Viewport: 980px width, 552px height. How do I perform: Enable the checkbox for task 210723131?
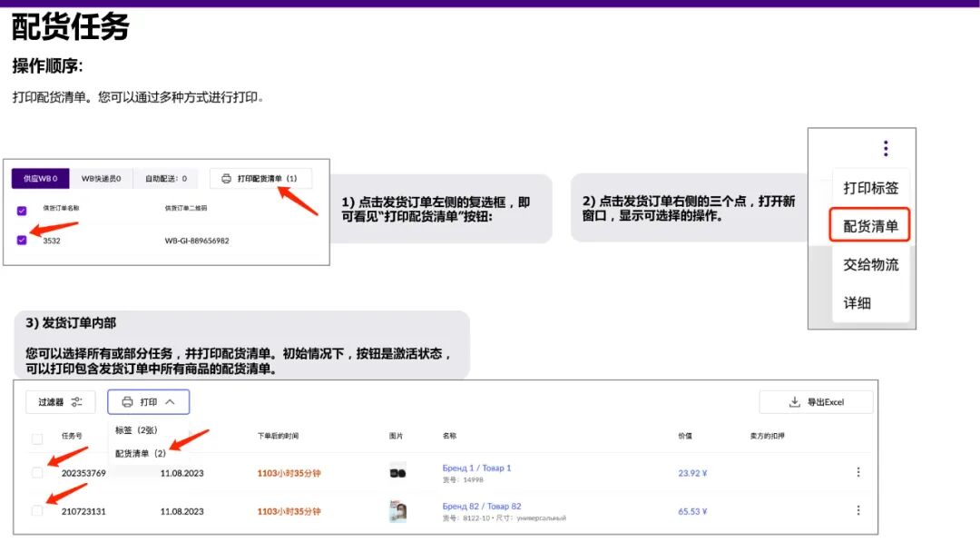coord(37,510)
